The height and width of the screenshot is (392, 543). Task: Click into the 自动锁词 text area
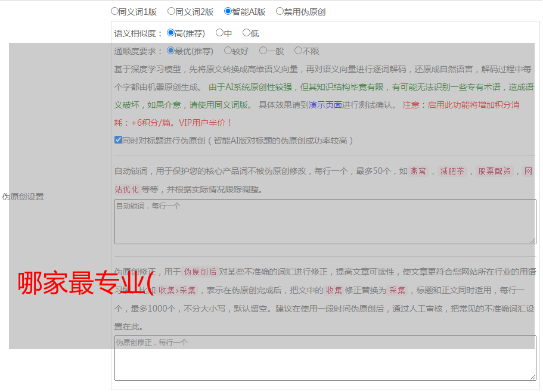[x=325, y=222]
